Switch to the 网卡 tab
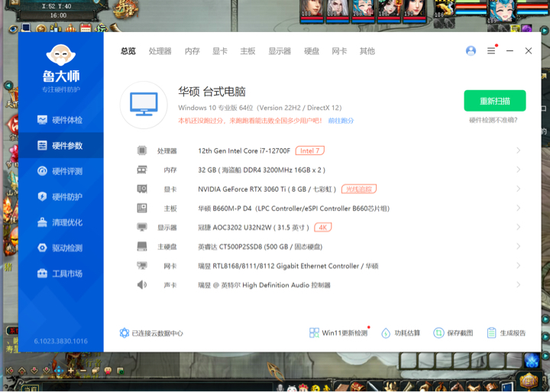The width and height of the screenshot is (550, 392). [x=339, y=51]
